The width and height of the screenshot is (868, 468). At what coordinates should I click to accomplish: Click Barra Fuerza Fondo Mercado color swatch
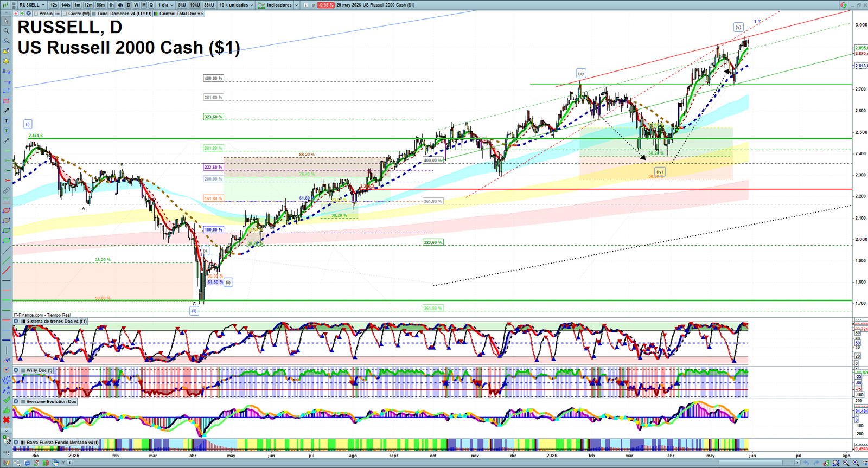coord(23,443)
